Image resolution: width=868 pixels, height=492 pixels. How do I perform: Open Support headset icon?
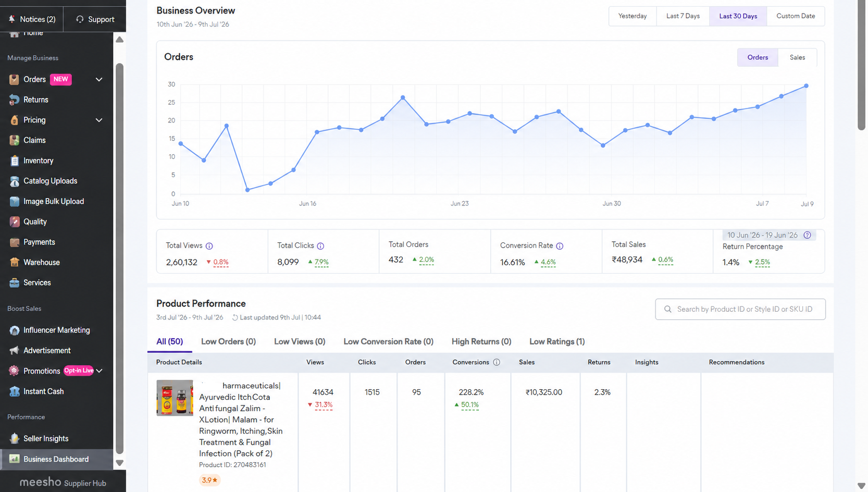[80, 19]
